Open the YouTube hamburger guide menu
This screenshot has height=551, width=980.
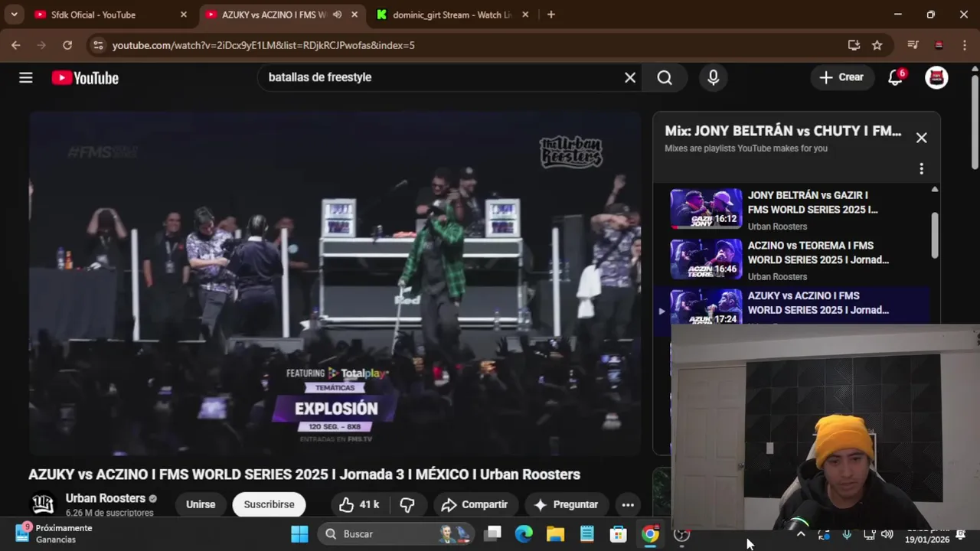click(x=26, y=77)
